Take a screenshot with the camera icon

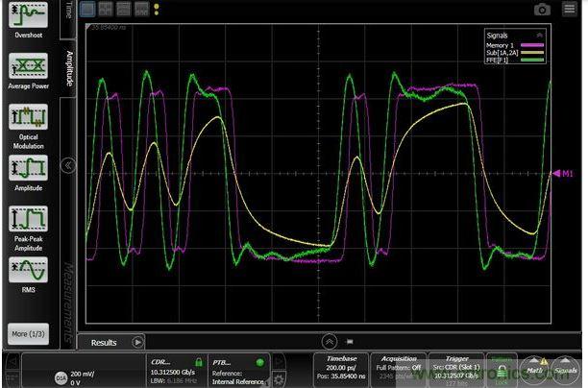(x=542, y=10)
